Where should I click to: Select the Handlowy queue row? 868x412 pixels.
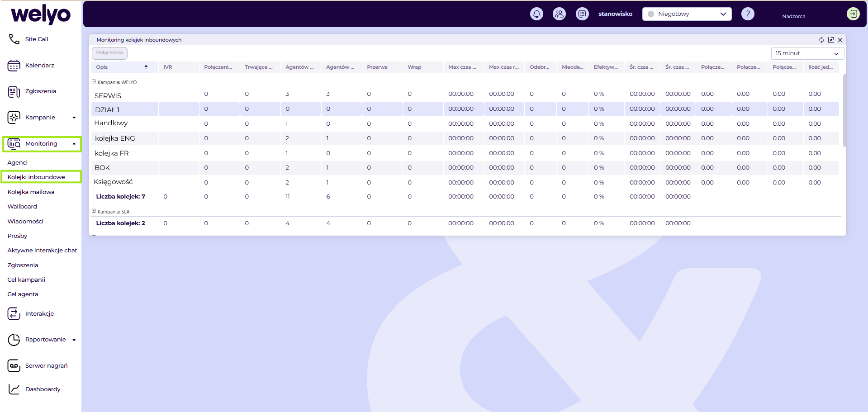click(x=465, y=124)
